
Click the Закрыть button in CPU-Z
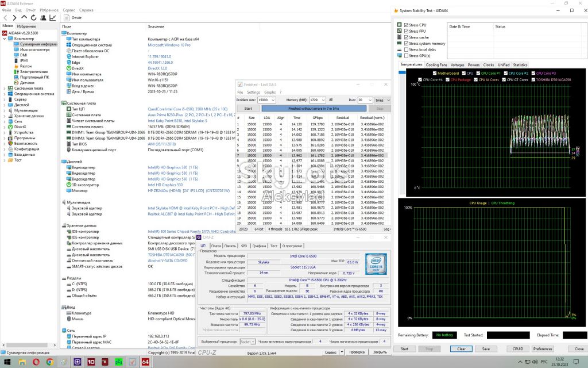pyautogui.click(x=380, y=352)
